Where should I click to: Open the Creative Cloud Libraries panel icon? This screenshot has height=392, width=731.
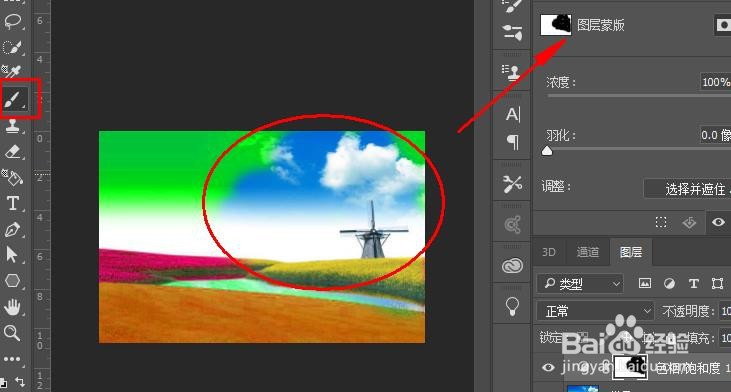point(512,266)
